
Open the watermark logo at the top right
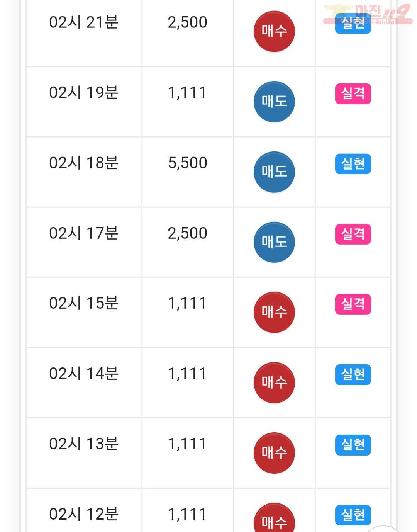click(x=368, y=14)
